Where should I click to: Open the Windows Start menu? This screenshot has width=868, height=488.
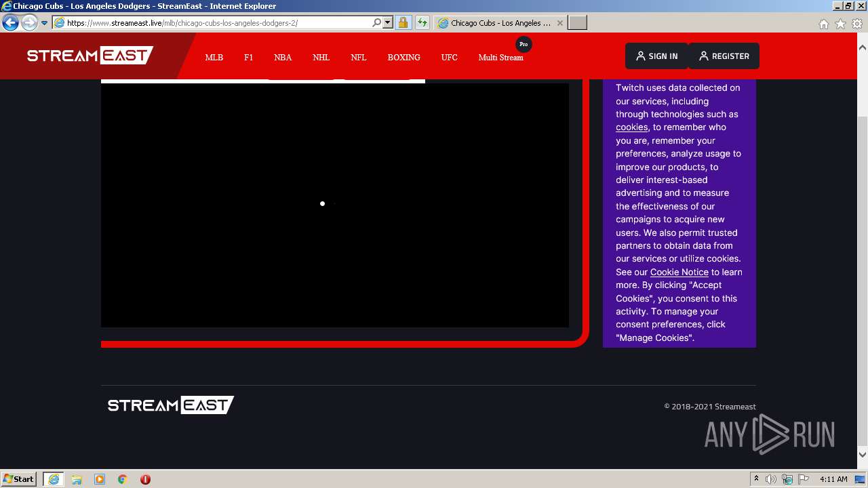click(19, 479)
